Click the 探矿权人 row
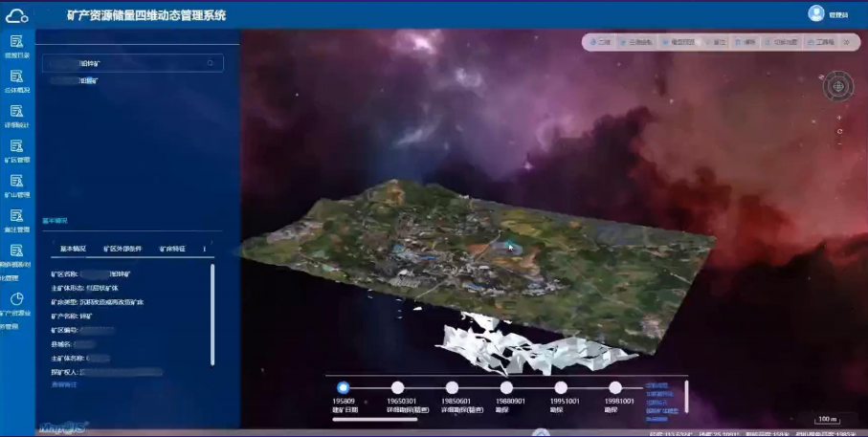This screenshot has width=868, height=437. 107,372
